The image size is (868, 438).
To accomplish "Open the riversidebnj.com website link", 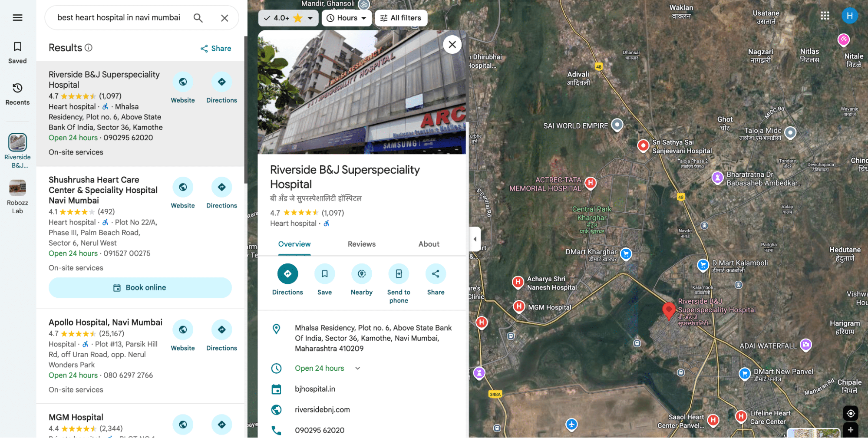I will 322,409.
